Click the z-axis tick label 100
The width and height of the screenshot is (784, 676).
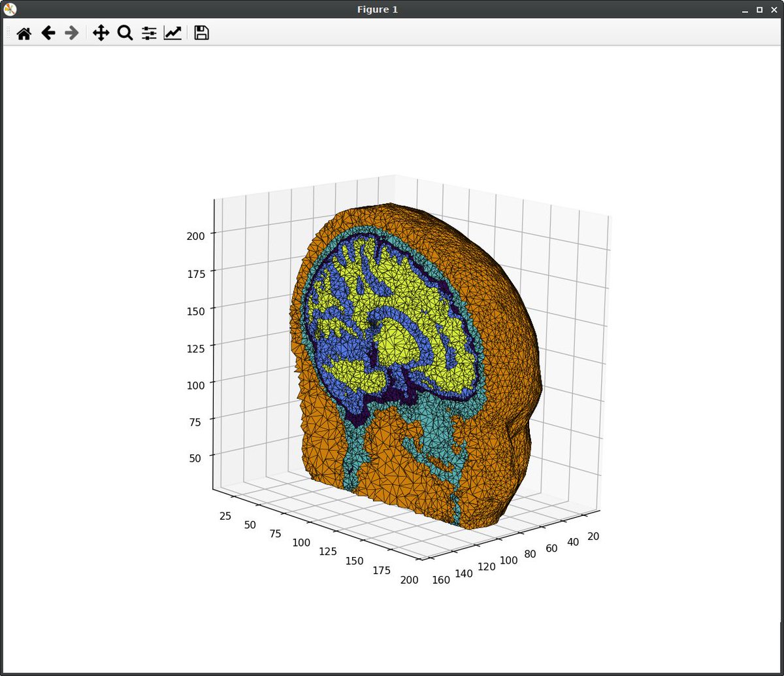pyautogui.click(x=195, y=384)
